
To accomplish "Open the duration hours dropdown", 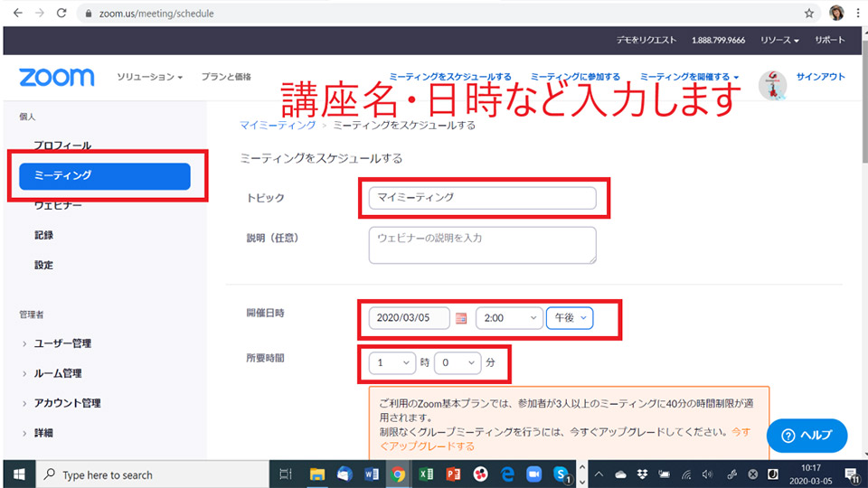I will [x=392, y=362].
